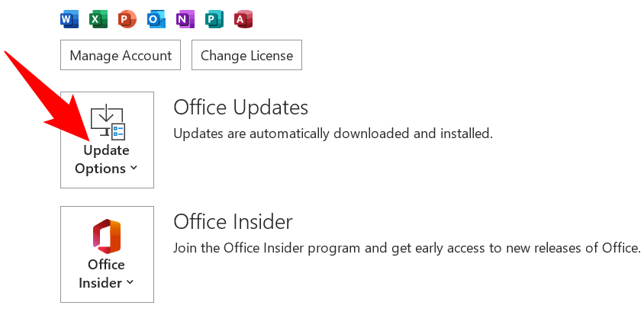Click the Outlook app icon
This screenshot has width=644, height=309.
[x=156, y=19]
